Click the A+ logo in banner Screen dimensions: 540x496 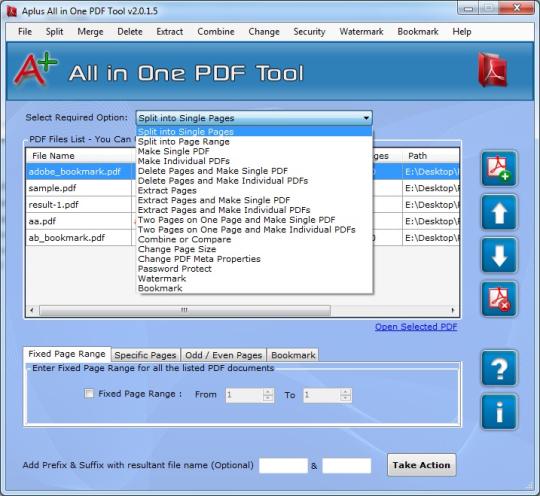35,69
